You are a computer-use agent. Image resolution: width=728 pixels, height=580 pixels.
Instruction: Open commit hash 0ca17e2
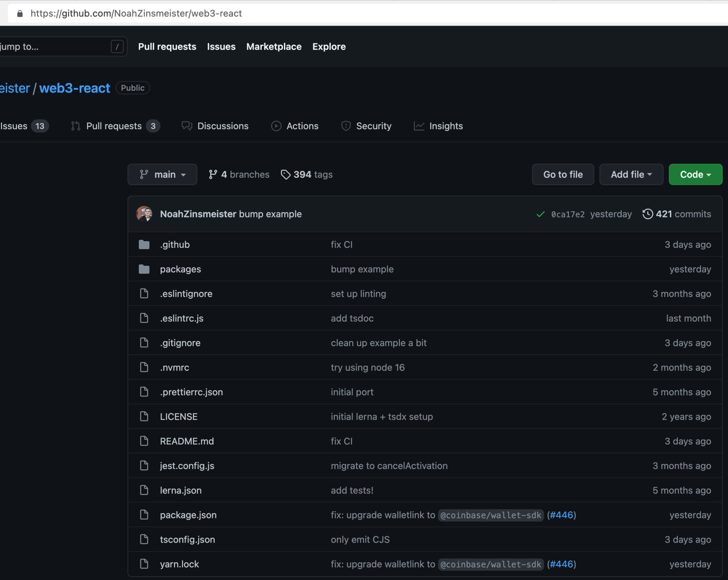568,214
